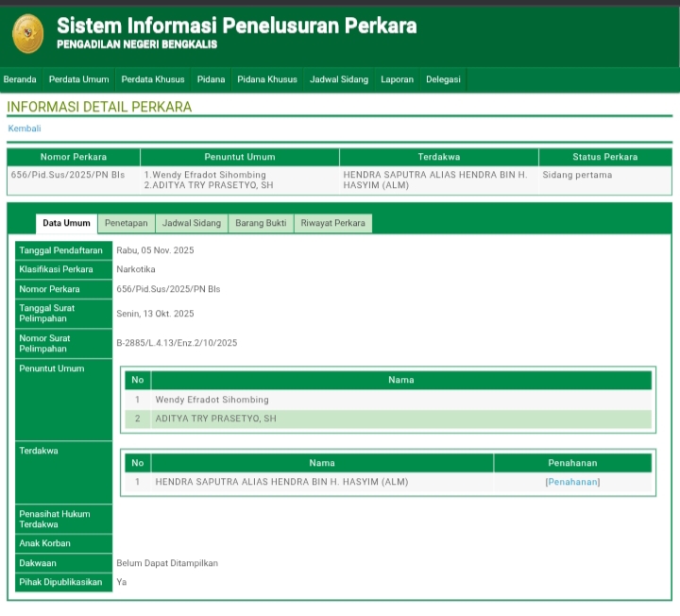This screenshot has width=680, height=616.
Task: Go to the Delegasi menu
Action: click(443, 79)
